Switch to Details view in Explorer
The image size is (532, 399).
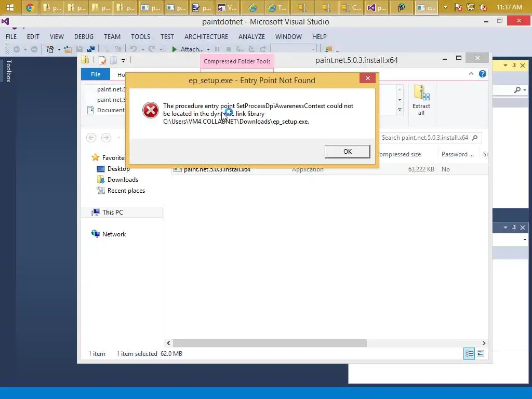coord(469,353)
